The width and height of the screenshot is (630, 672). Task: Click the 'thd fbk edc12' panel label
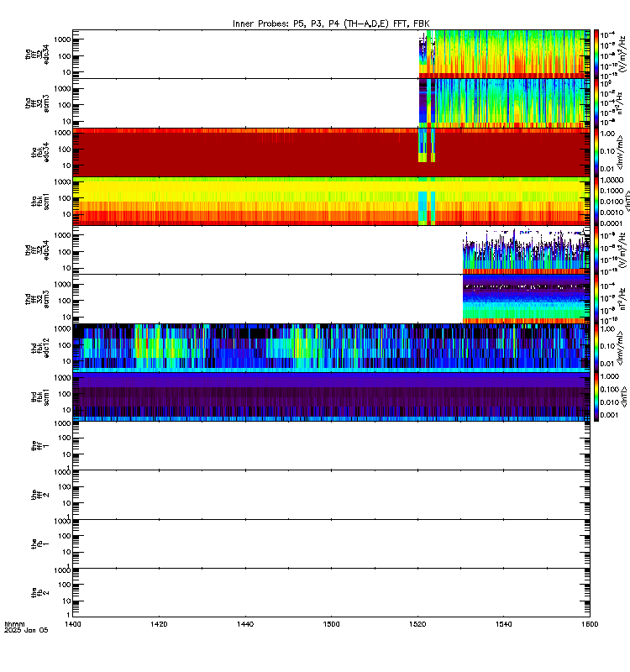pyautogui.click(x=40, y=348)
